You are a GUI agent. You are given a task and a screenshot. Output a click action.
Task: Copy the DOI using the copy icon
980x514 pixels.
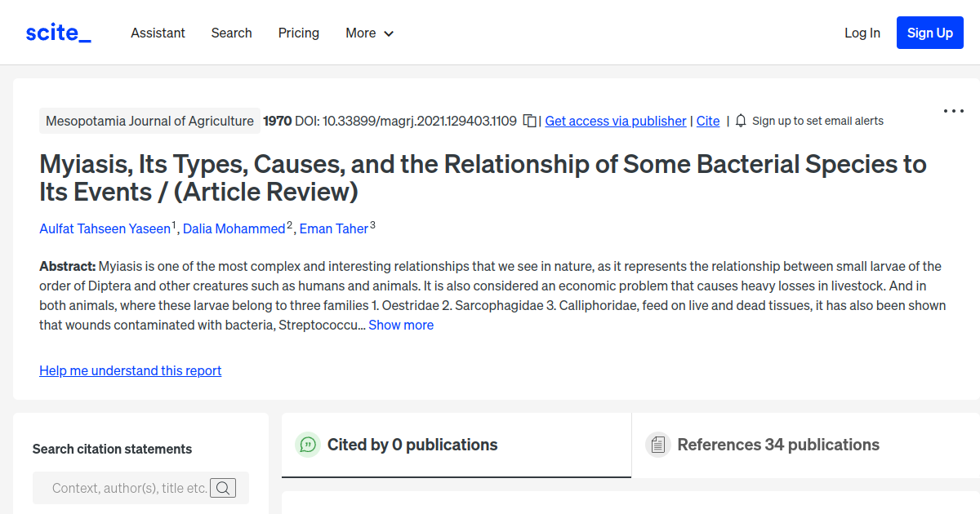[529, 120]
